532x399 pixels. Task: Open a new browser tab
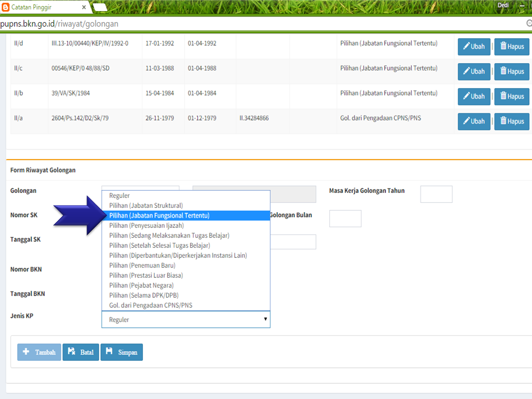(100, 7)
